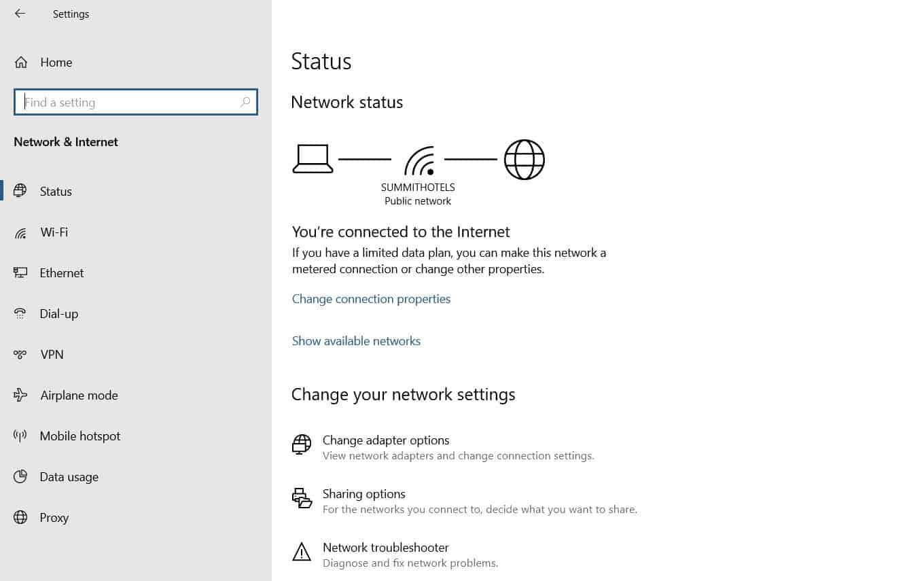This screenshot has width=924, height=581.
Task: Select the Change adapter options icon
Action: coord(301,445)
